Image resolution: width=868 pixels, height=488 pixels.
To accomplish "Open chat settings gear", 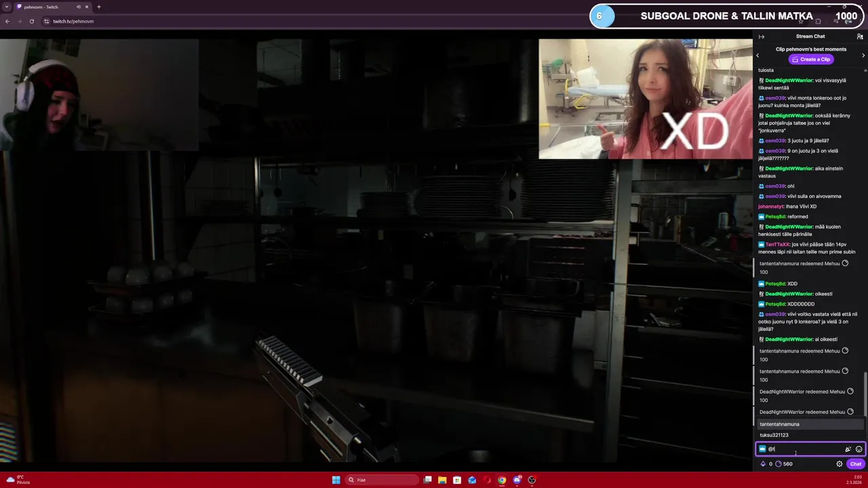I will pyautogui.click(x=839, y=464).
